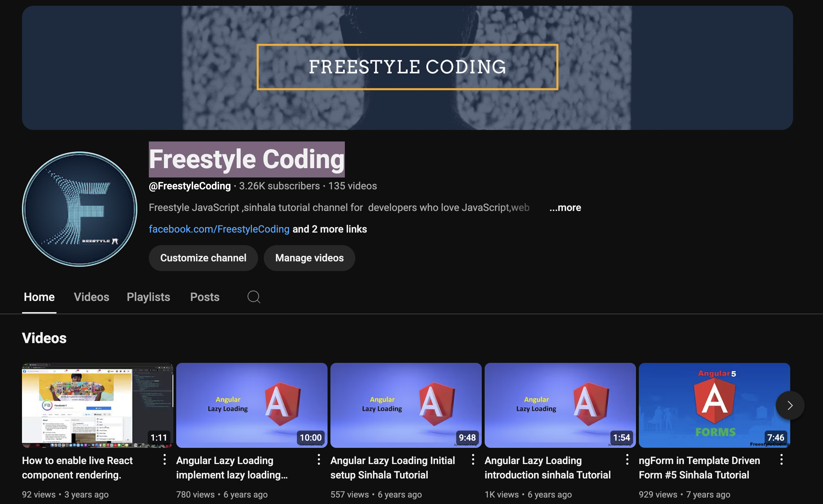Open options menu for Lazy Loading introduction video
The image size is (823, 504).
tap(627, 459)
